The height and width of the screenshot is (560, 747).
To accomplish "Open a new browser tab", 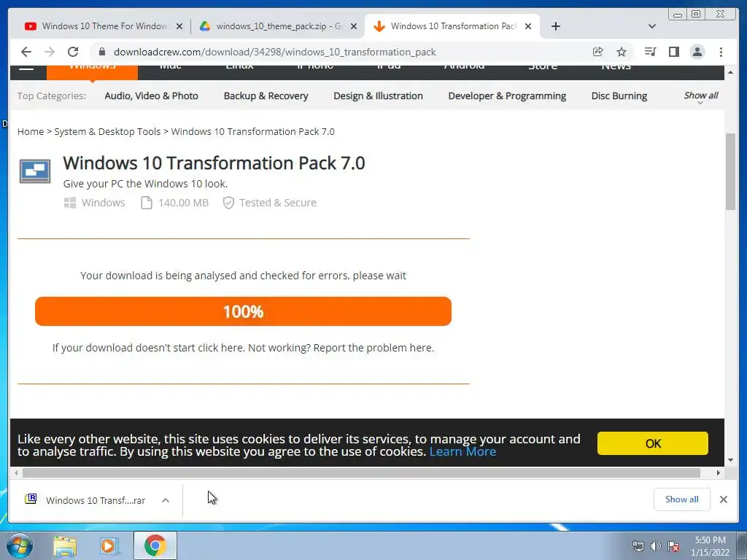I will pyautogui.click(x=555, y=26).
